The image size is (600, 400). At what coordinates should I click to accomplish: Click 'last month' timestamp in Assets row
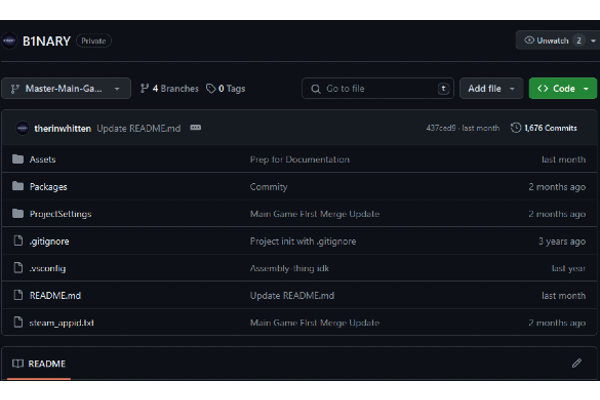tap(563, 160)
